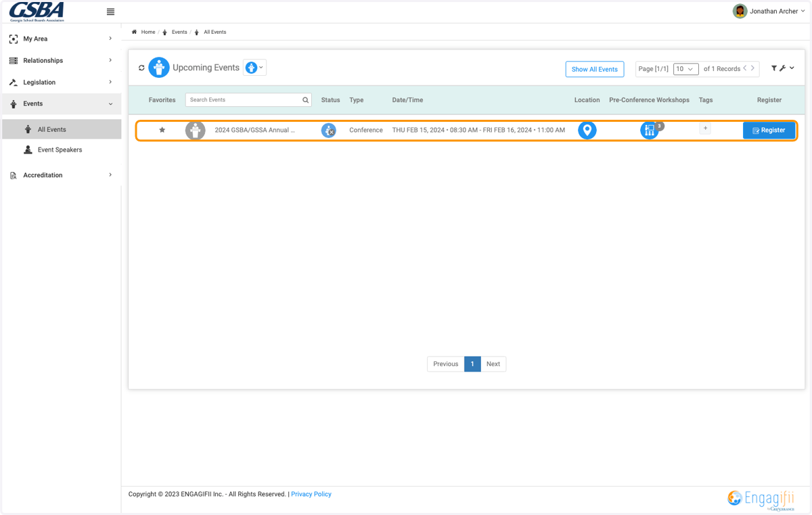Click the Engagifii footer logo
This screenshot has width=812, height=515.
pyautogui.click(x=761, y=499)
